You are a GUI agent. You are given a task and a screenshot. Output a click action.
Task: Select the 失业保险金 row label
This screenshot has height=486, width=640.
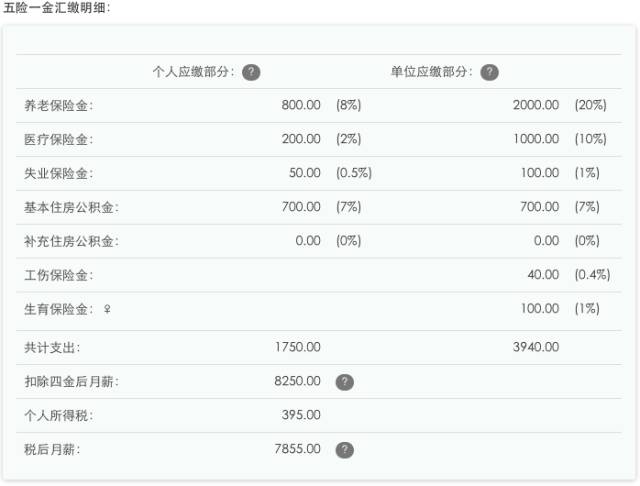[59, 173]
